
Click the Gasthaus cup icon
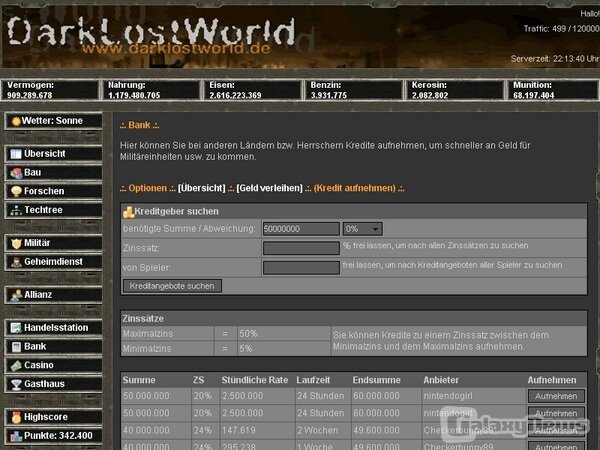coord(16,384)
